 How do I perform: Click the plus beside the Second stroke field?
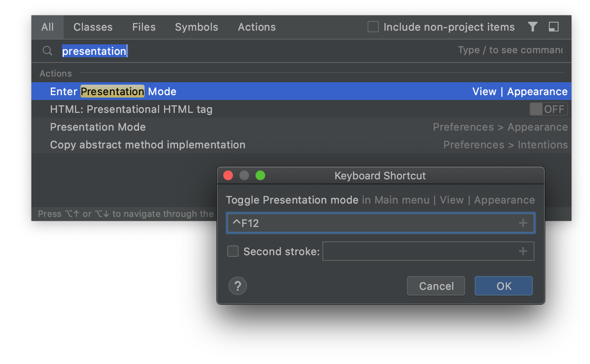point(523,251)
